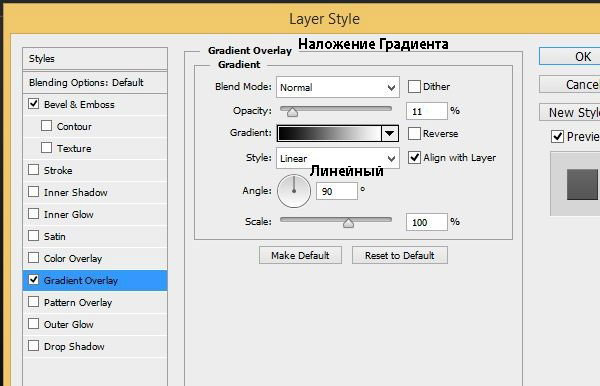Check the Reverse gradient option
Image resolution: width=600 pixels, height=386 pixels.
tap(414, 134)
